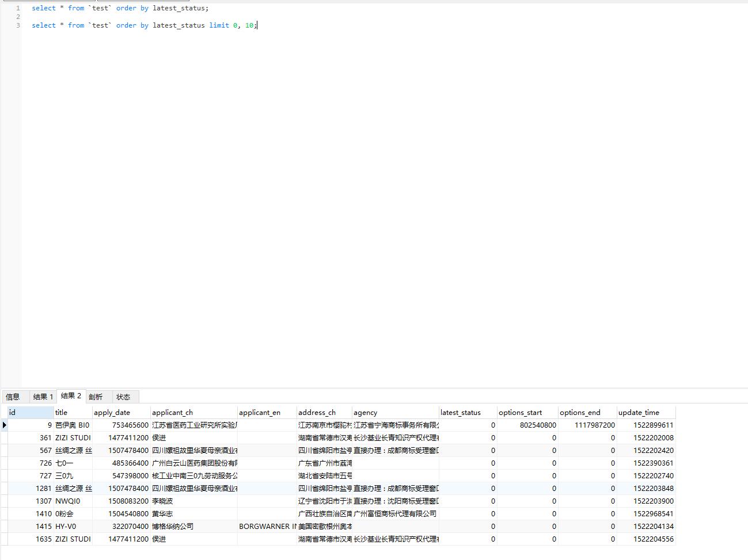Select apply_date value 1504540800
This screenshot has height=560, width=748.
121,514
